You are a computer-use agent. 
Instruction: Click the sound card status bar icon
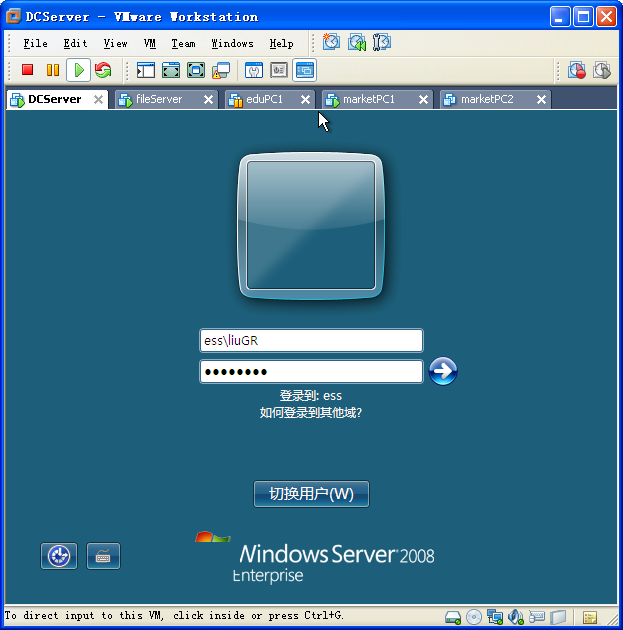click(516, 616)
